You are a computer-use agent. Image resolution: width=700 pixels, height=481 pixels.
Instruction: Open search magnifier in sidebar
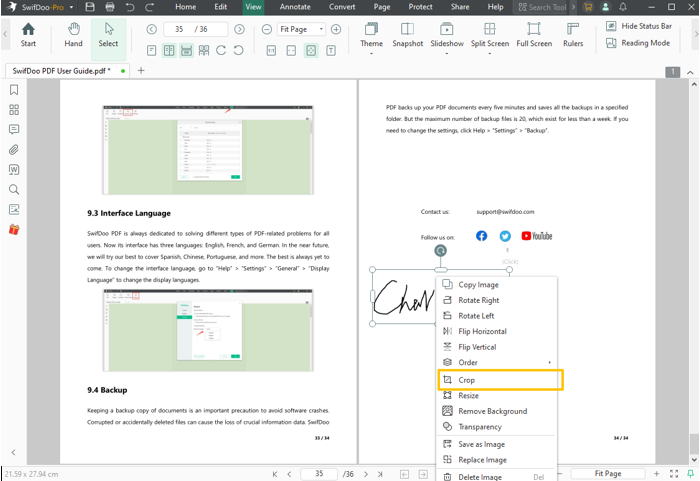tap(14, 189)
